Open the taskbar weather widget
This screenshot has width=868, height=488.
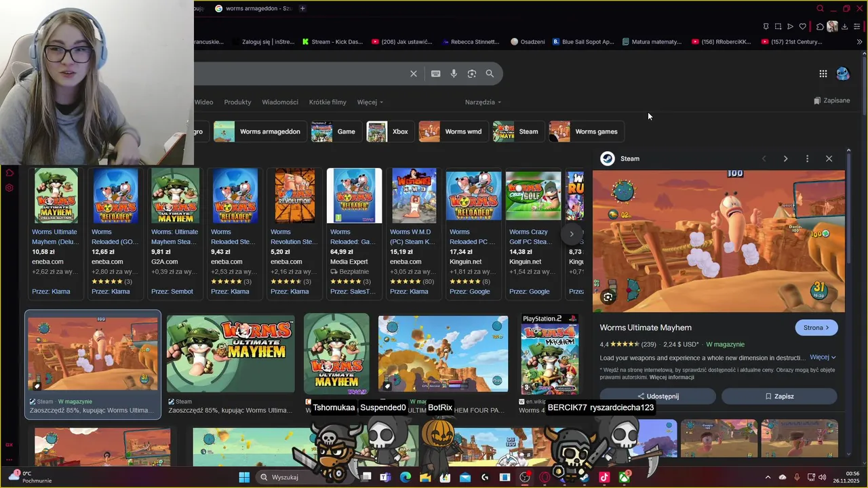coord(28,477)
